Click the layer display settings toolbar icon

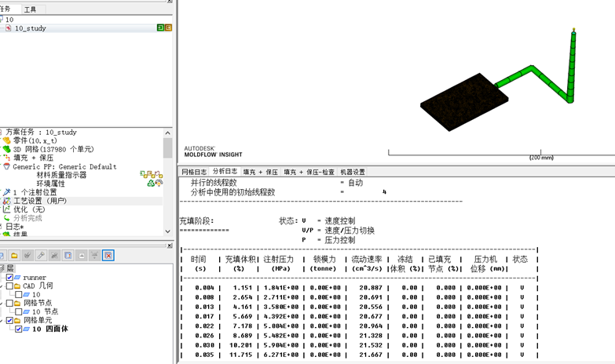pos(68,256)
